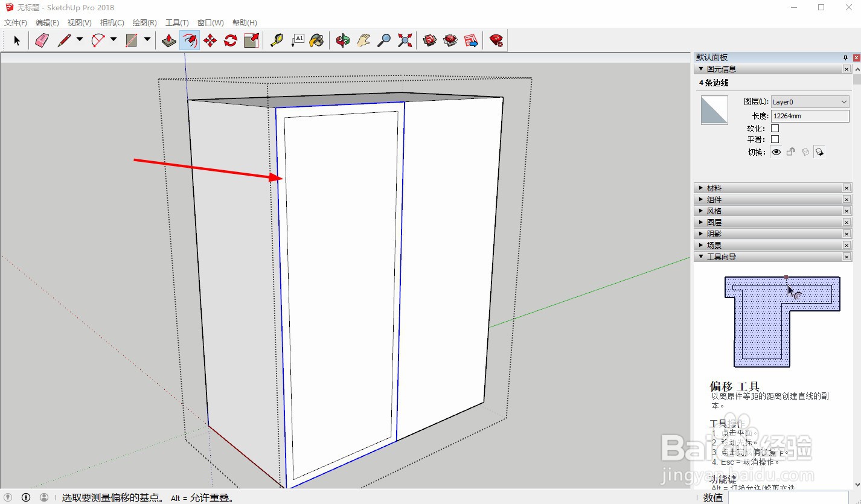Open the 编辑(E) menu
This screenshot has width=861, height=504.
pos(47,23)
